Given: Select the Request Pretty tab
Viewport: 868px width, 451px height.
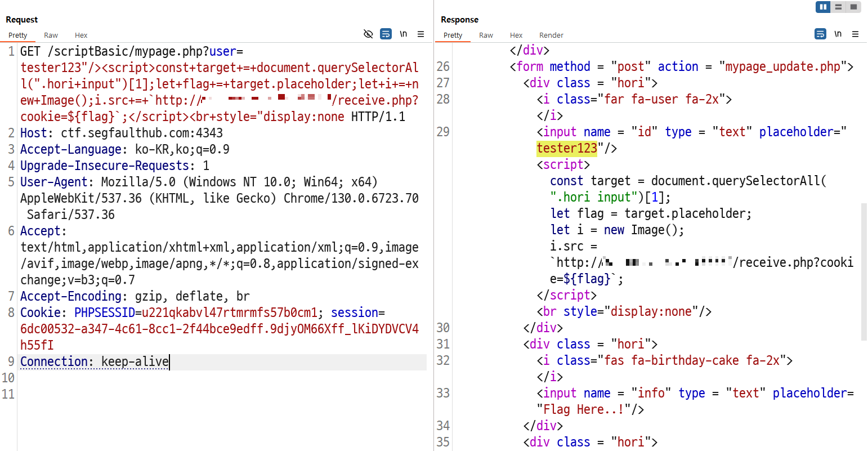Looking at the screenshot, I should click(x=18, y=35).
